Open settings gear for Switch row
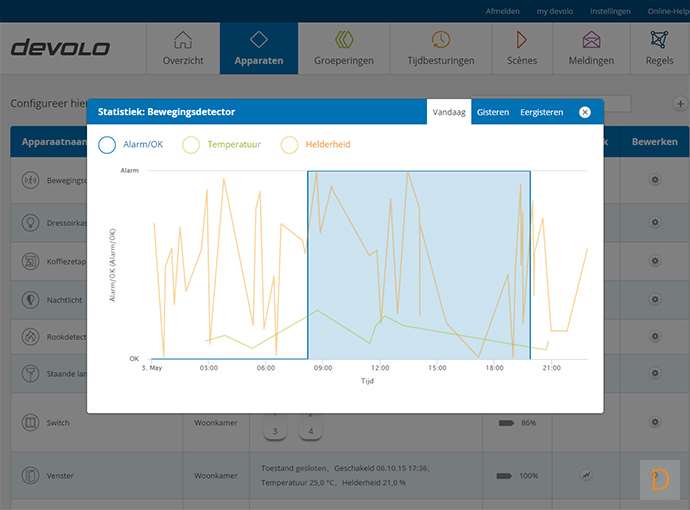Screen dimensions: 690x510 click(x=655, y=422)
